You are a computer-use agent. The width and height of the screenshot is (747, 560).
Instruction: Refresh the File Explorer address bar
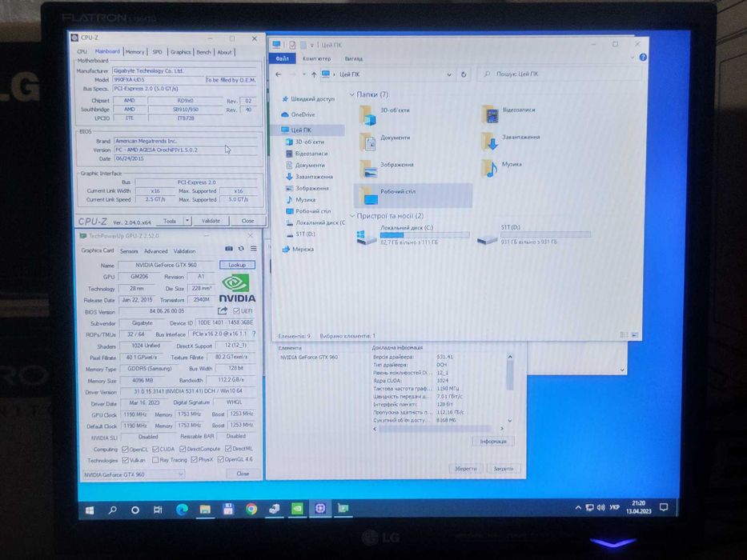[x=463, y=74]
